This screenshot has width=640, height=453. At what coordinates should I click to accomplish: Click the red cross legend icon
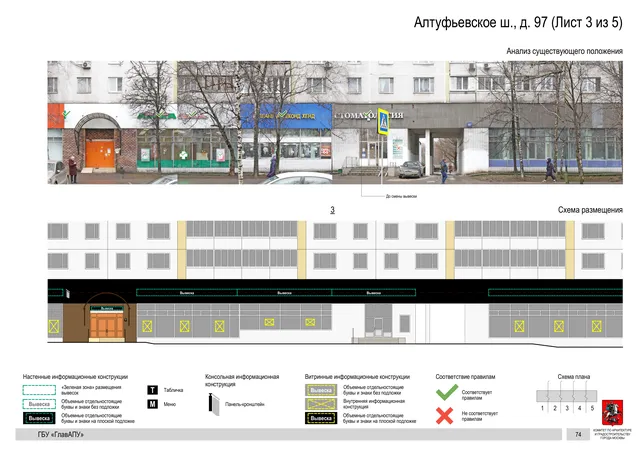pyautogui.click(x=444, y=416)
